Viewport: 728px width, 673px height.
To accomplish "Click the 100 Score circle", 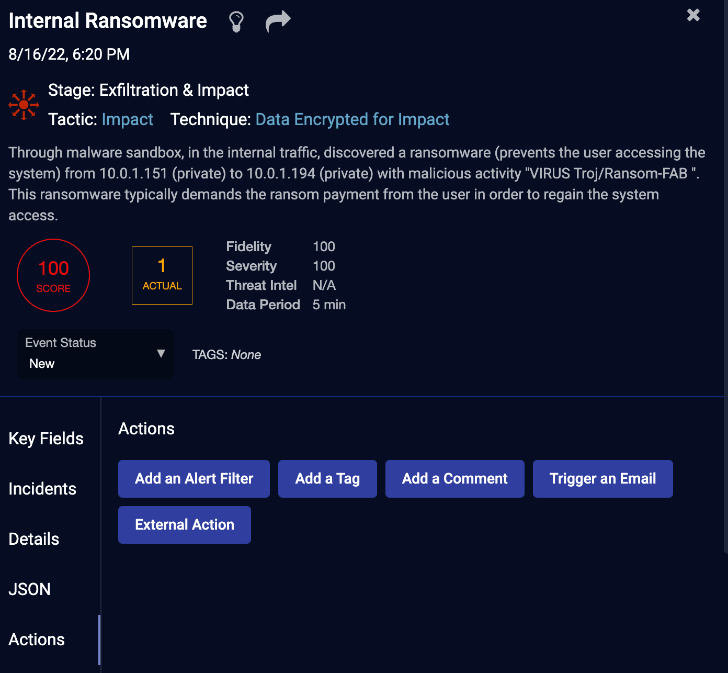I will (x=53, y=275).
